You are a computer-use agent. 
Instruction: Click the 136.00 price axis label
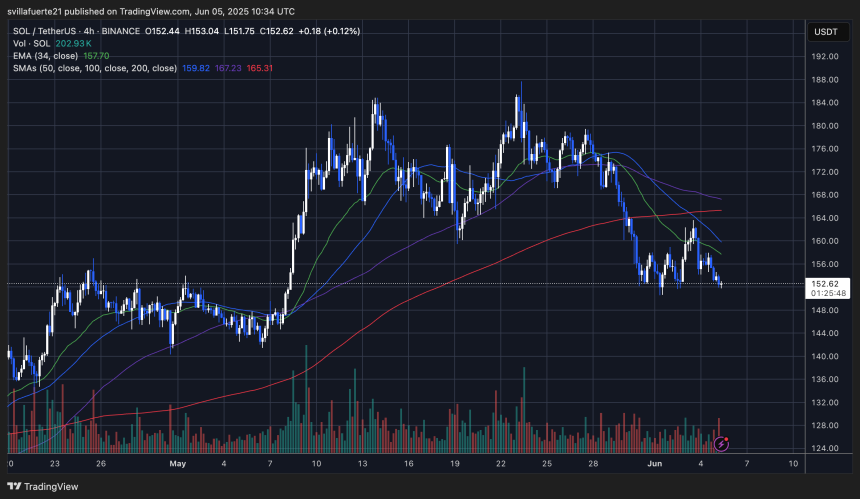pos(825,378)
